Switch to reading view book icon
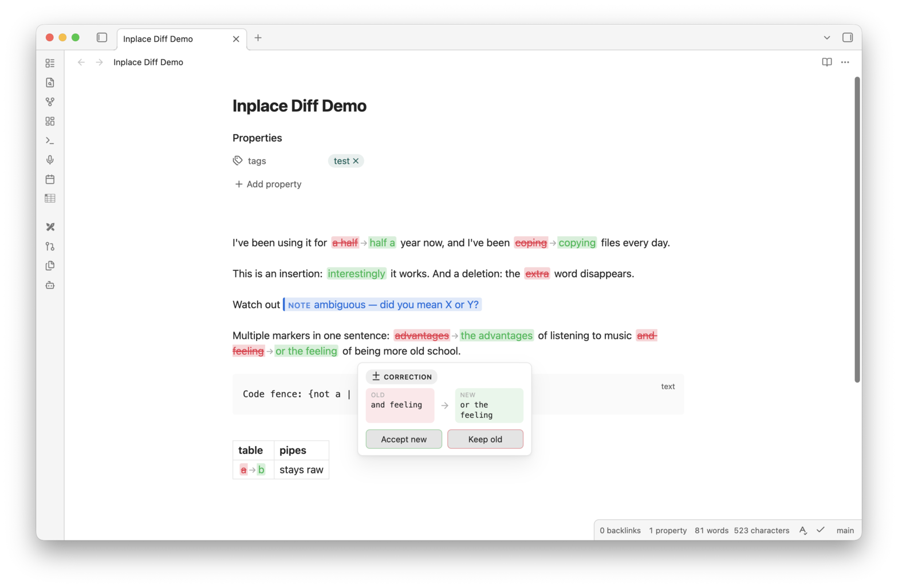This screenshot has height=588, width=898. (x=827, y=62)
